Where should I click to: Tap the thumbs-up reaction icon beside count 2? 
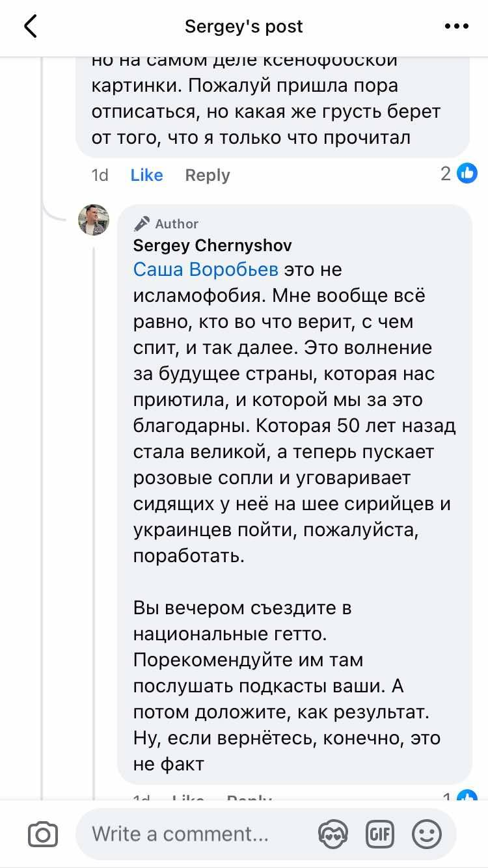pyautogui.click(x=467, y=173)
